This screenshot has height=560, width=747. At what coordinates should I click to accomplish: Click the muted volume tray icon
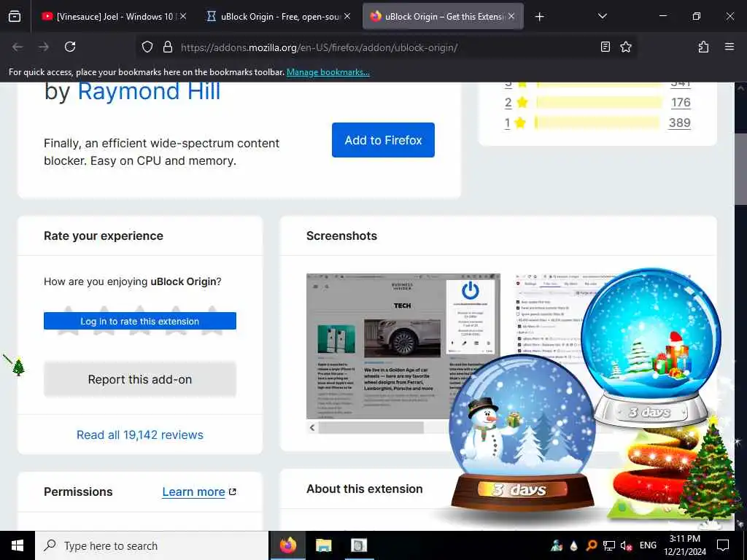coord(626,545)
